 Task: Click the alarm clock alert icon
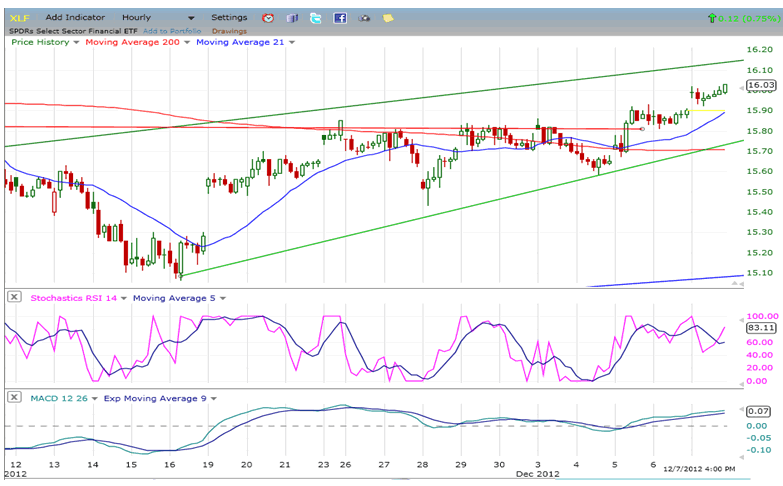click(x=268, y=18)
